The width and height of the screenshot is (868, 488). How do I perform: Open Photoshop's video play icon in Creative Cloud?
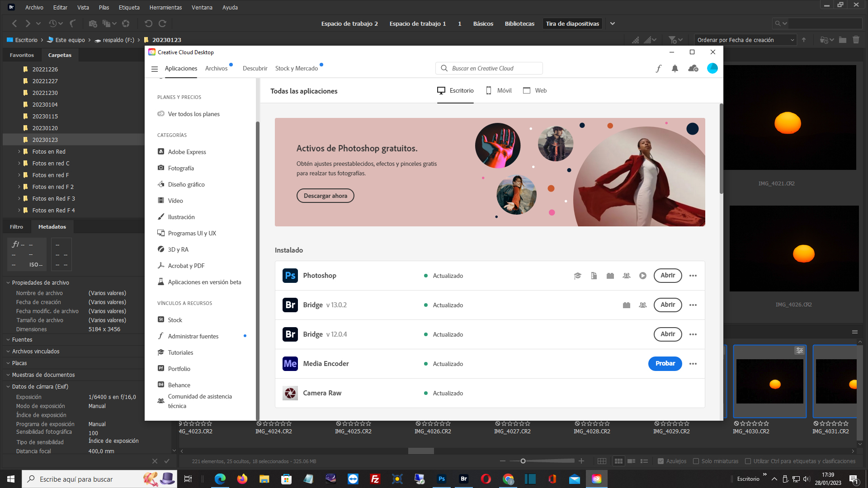click(x=643, y=276)
